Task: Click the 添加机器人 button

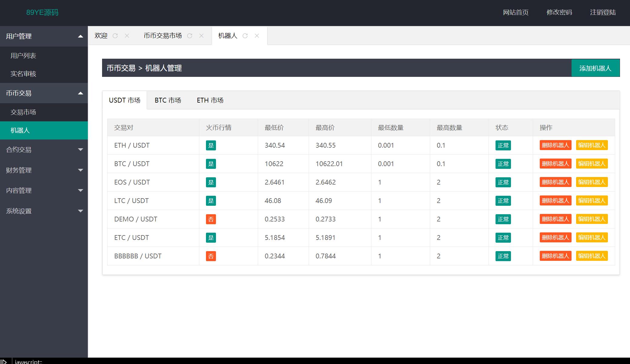Action: pos(595,68)
